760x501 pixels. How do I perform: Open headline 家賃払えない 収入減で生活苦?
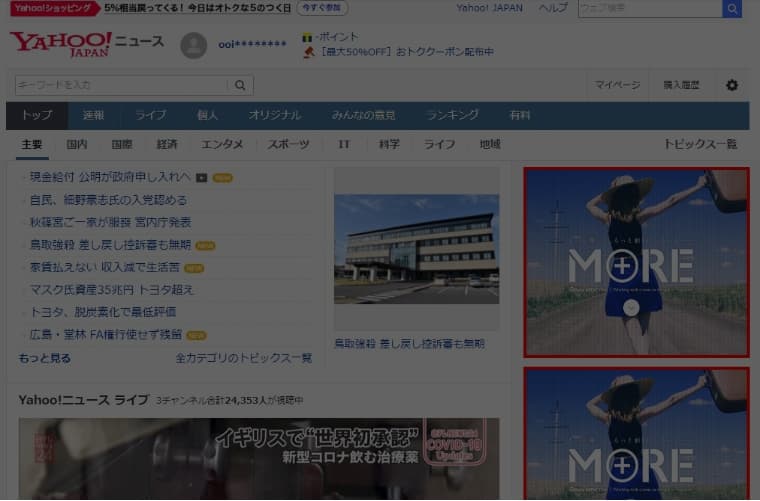click(105, 267)
